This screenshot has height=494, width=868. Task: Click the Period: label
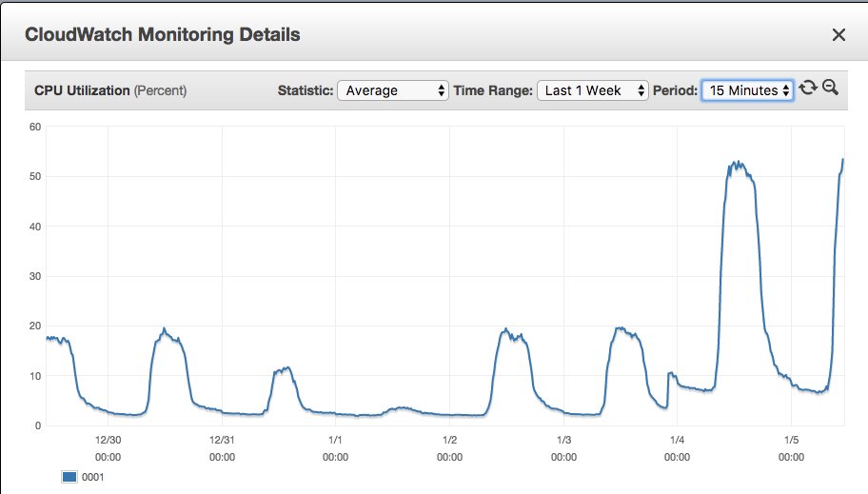click(676, 90)
